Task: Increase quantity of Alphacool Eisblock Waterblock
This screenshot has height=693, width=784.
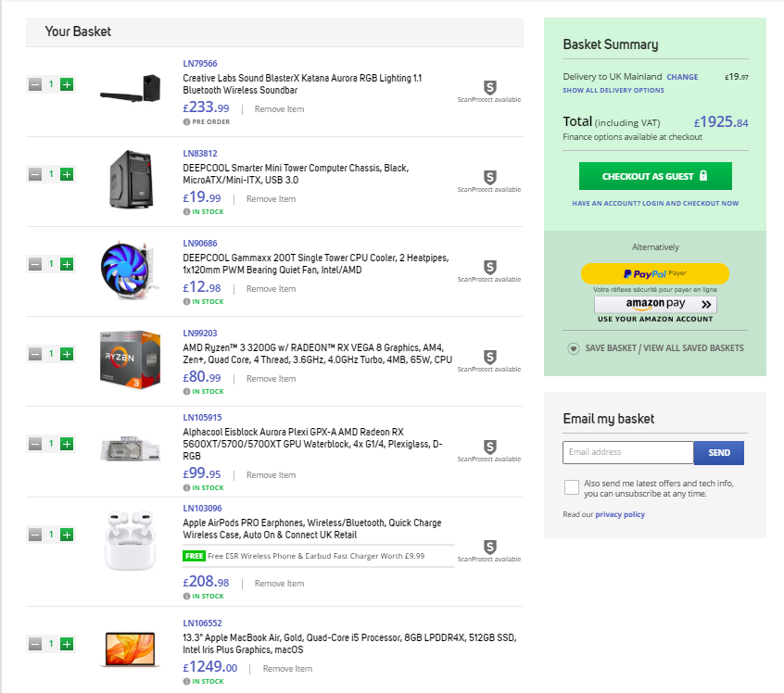Action: tap(67, 444)
